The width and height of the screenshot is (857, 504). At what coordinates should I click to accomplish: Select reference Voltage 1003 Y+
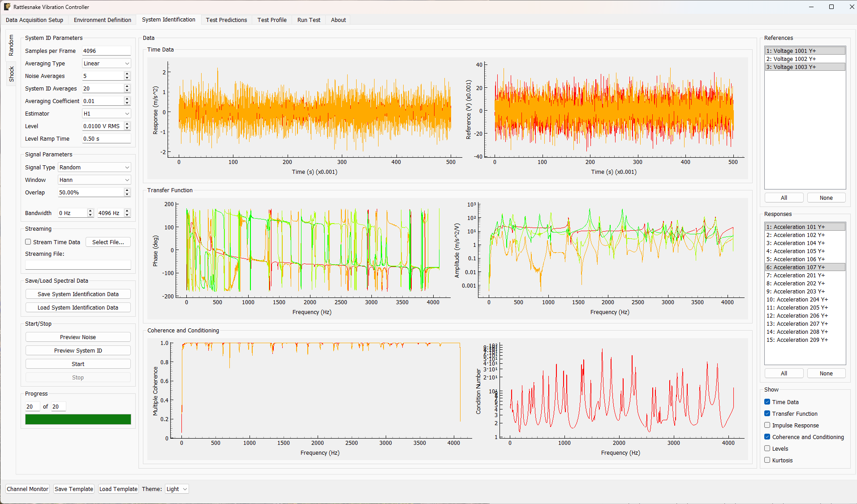click(805, 67)
